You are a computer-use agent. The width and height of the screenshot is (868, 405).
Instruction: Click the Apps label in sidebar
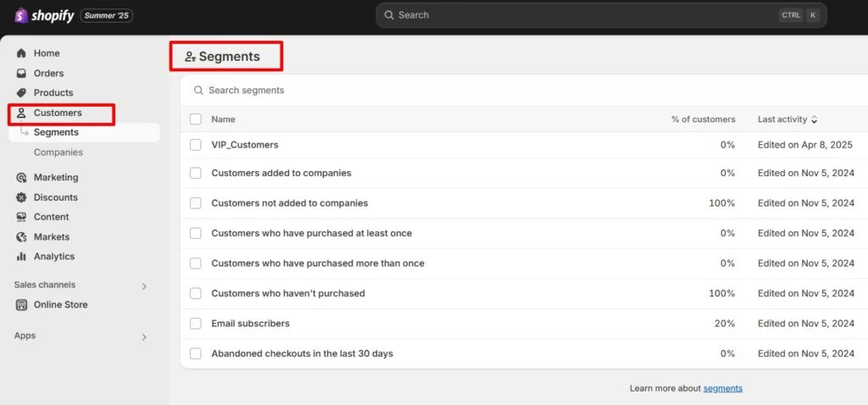tap(25, 336)
